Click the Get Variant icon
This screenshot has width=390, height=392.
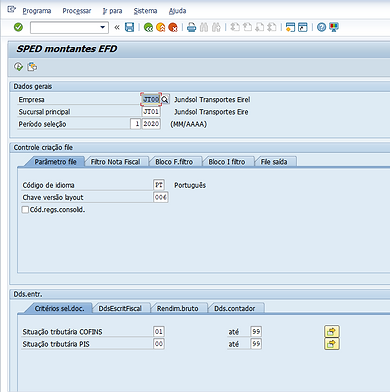tap(32, 67)
